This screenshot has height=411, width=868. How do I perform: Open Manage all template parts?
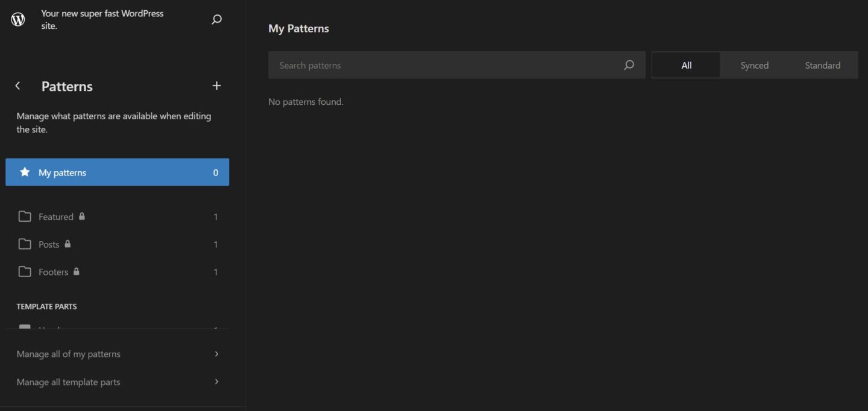tap(117, 382)
